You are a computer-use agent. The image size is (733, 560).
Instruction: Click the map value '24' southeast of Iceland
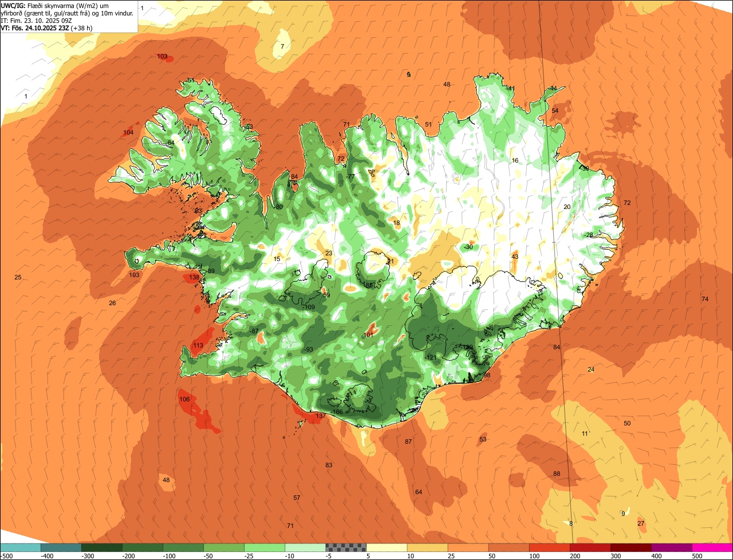tap(591, 369)
